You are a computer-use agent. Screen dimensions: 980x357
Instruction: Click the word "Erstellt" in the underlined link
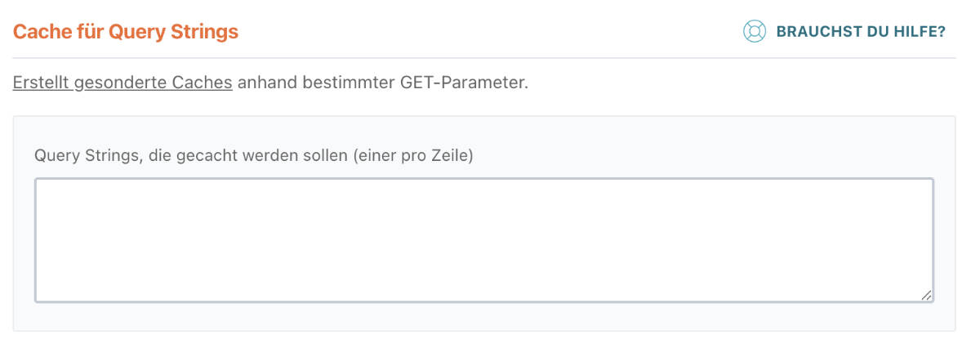click(40, 83)
